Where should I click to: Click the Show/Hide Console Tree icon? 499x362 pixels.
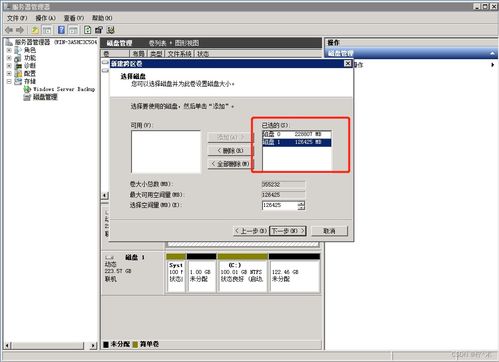click(x=47, y=30)
